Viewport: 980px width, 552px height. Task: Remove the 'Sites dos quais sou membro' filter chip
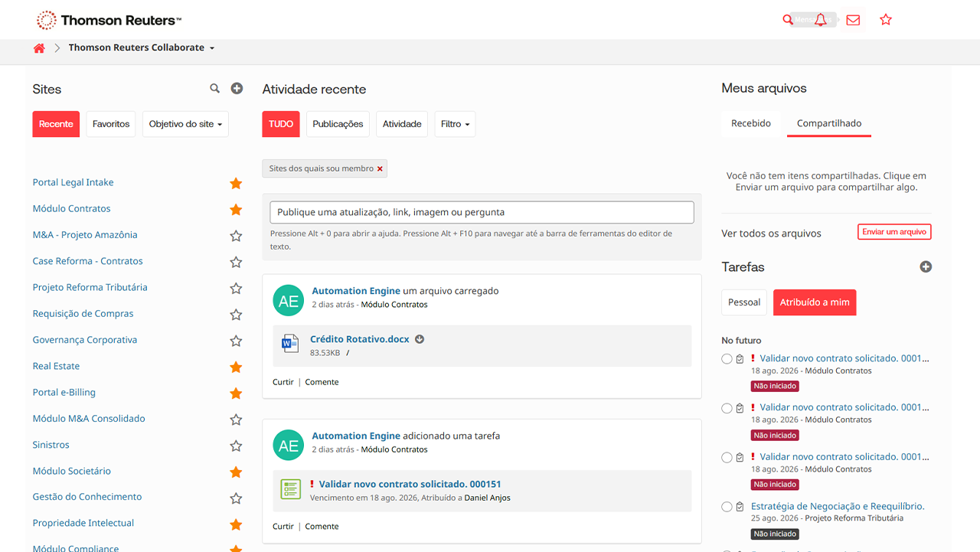coord(380,168)
